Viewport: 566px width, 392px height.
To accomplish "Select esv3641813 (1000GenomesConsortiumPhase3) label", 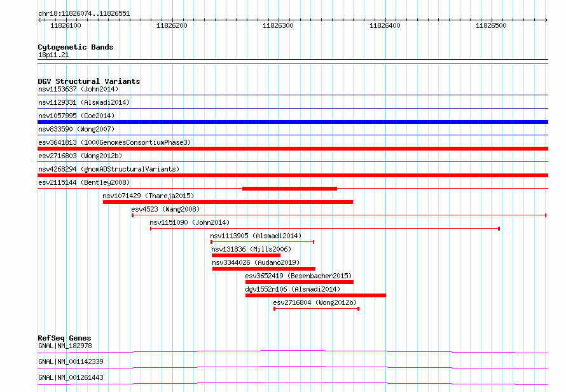I will coord(114,142).
